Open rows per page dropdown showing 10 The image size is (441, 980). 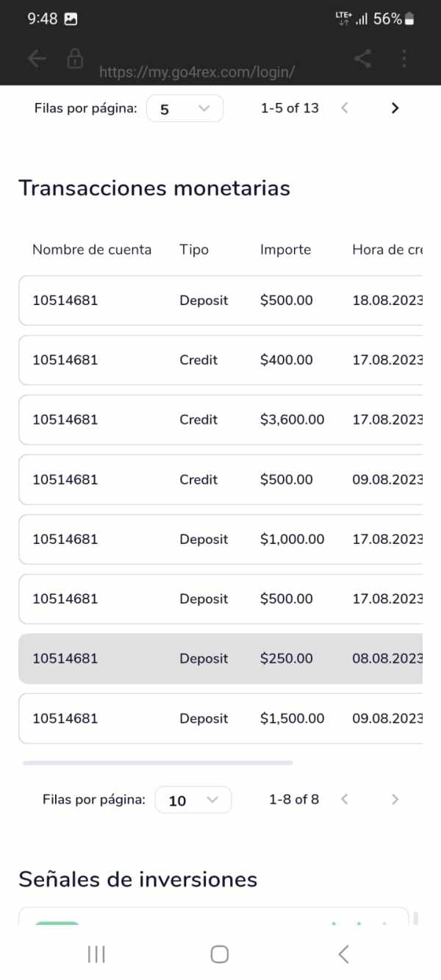tap(193, 800)
